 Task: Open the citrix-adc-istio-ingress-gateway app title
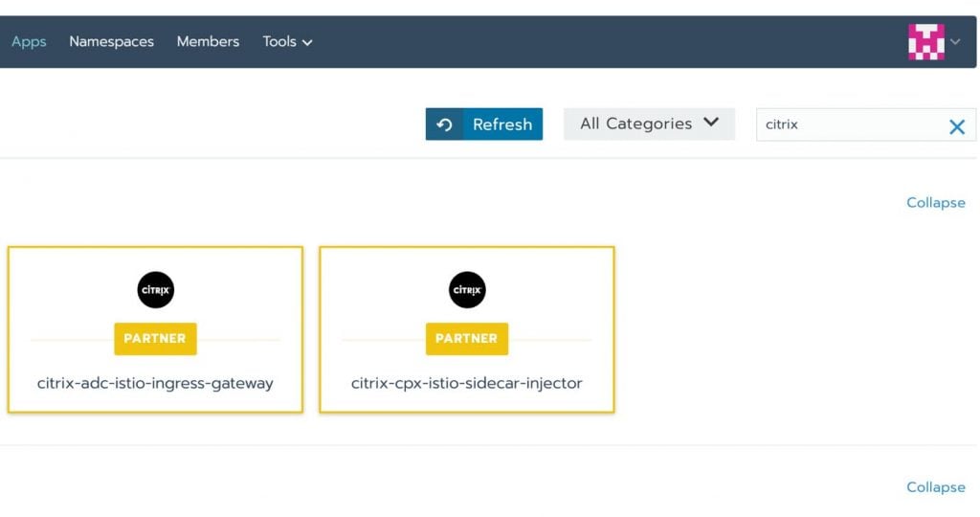[x=155, y=383]
